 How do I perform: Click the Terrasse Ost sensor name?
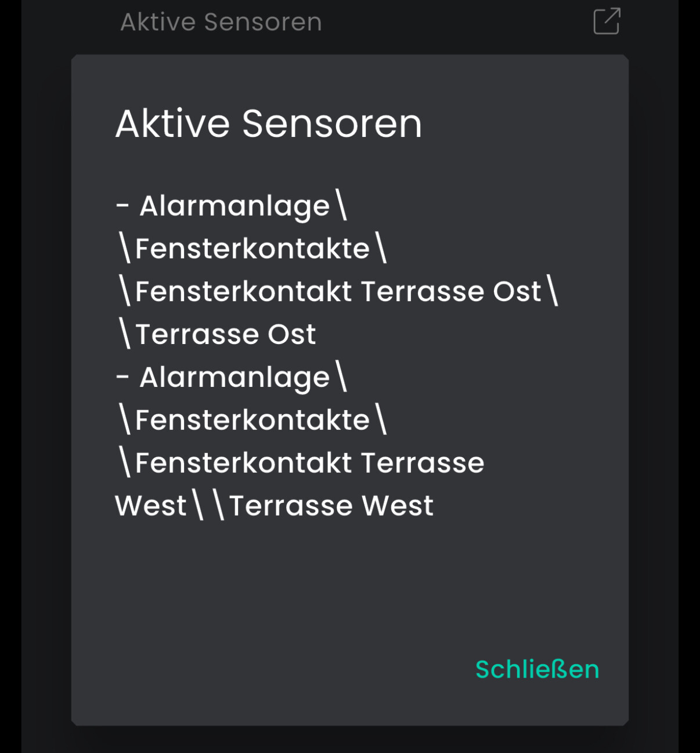pos(225,334)
